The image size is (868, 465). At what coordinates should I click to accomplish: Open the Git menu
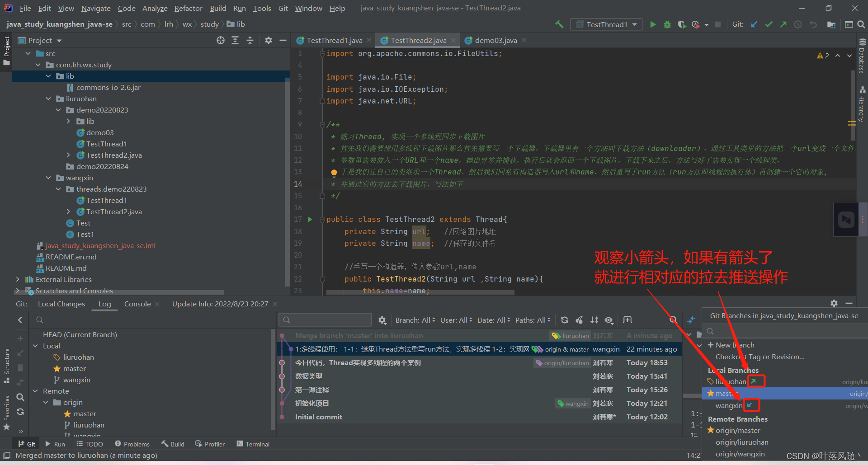[283, 8]
